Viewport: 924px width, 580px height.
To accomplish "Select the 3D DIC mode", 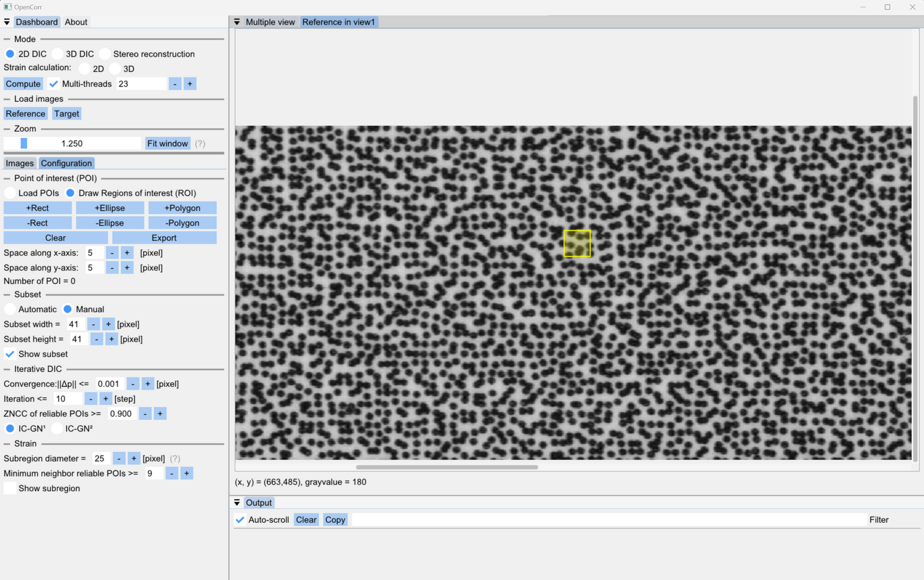I will pyautogui.click(x=57, y=53).
